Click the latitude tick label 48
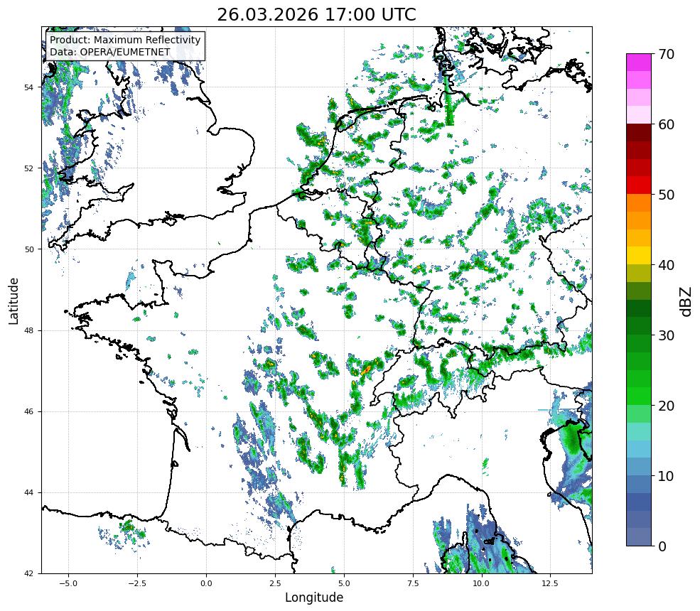Image resolution: width=700 pixels, height=611 pixels. (x=29, y=330)
